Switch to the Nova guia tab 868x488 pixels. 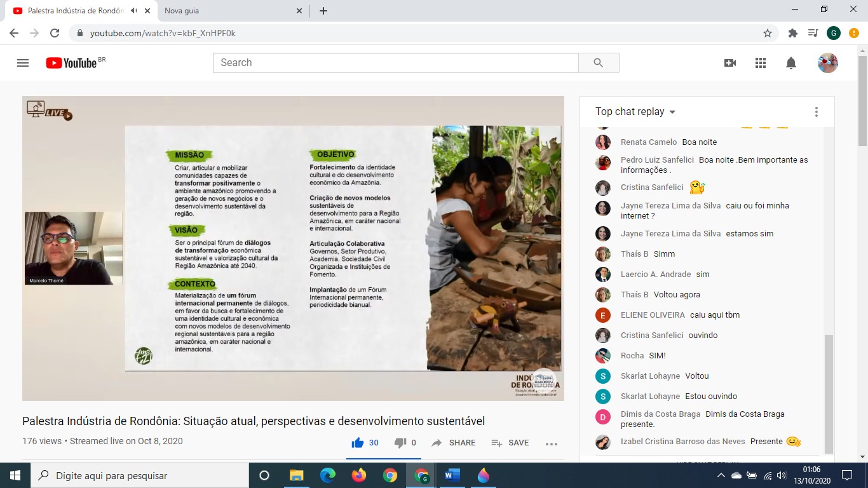click(229, 11)
